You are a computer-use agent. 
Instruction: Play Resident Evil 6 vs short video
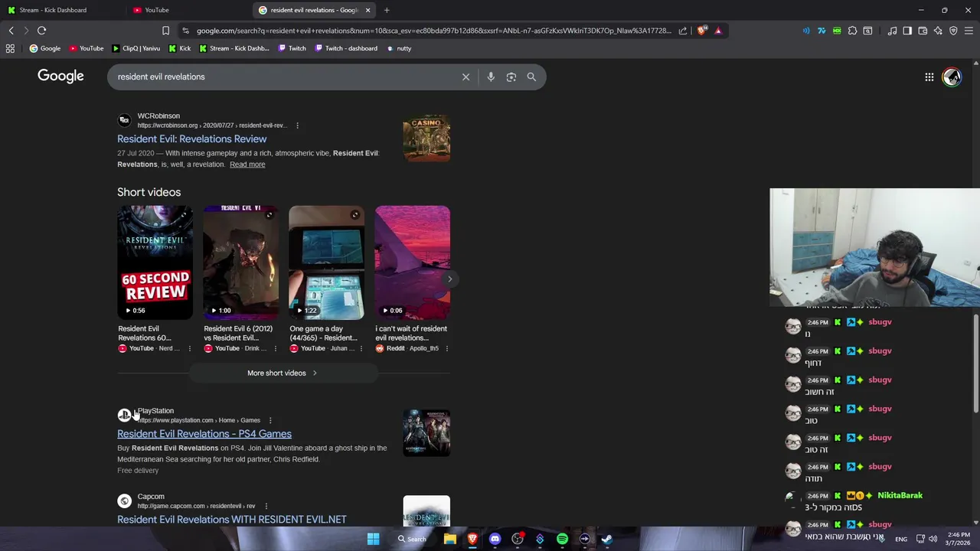(240, 262)
